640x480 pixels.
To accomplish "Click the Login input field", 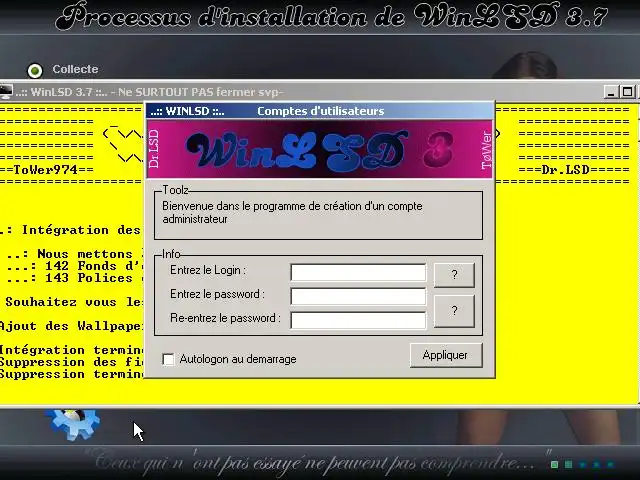I will click(x=358, y=272).
